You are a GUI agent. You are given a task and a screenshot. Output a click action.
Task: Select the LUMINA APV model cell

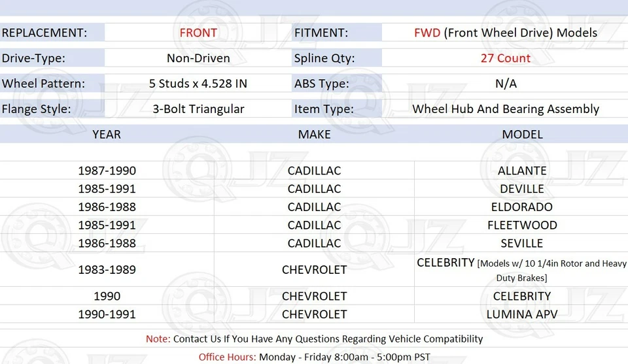[x=522, y=314]
